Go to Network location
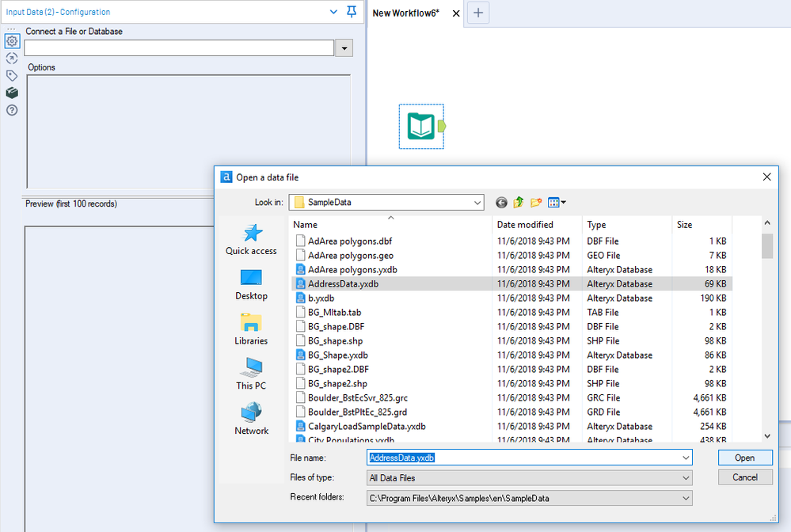Viewport: 791px width, 532px height. 251,419
